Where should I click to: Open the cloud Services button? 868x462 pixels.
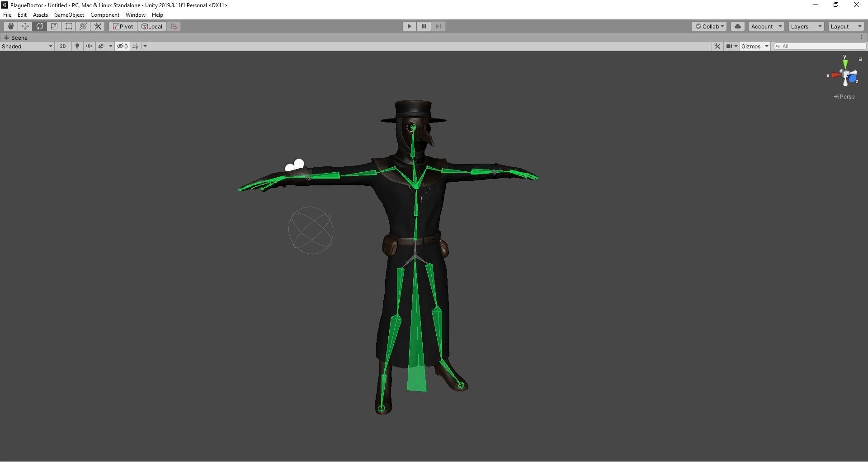[x=738, y=26]
